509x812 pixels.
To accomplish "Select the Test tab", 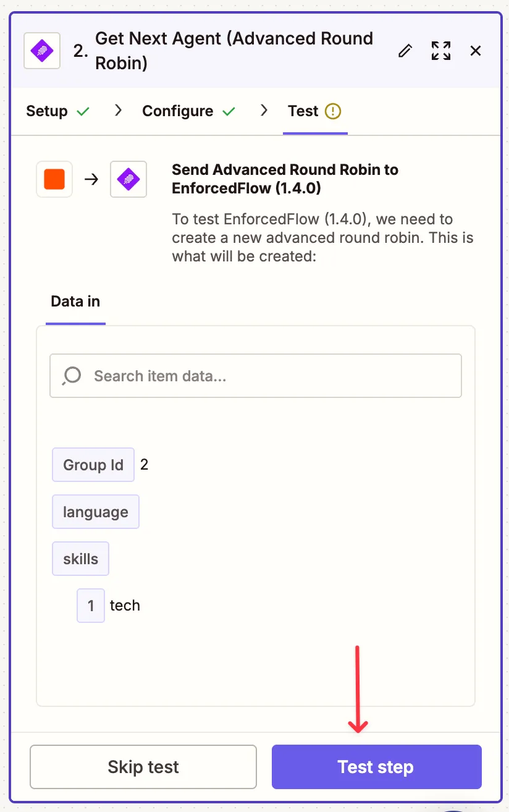I will click(303, 111).
